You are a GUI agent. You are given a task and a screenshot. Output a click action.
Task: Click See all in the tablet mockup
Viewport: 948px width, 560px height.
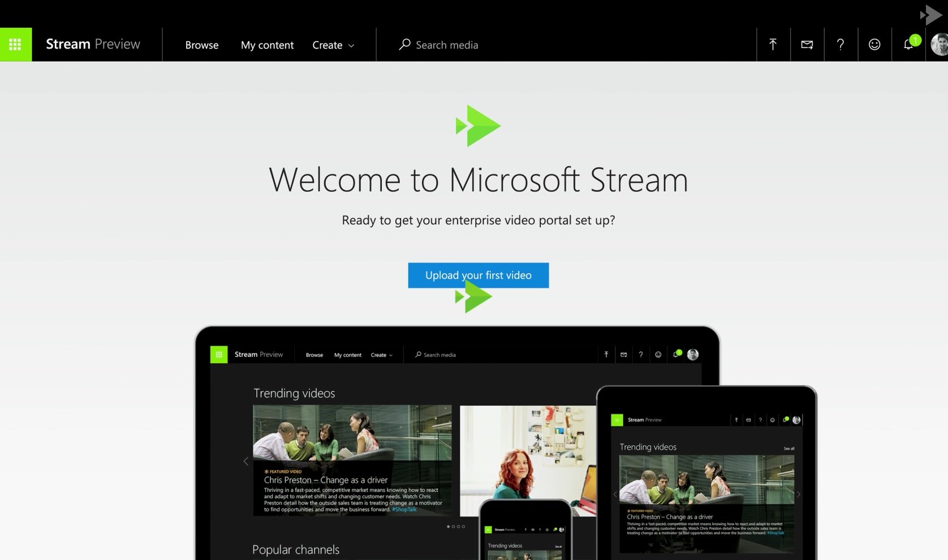click(x=788, y=449)
